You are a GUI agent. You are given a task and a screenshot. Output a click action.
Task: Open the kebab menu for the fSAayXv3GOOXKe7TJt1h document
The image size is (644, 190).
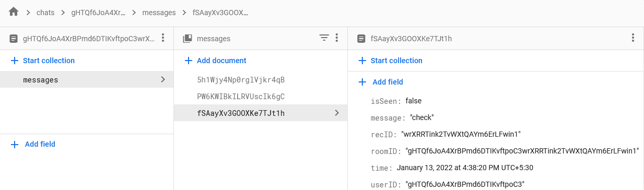tap(633, 38)
